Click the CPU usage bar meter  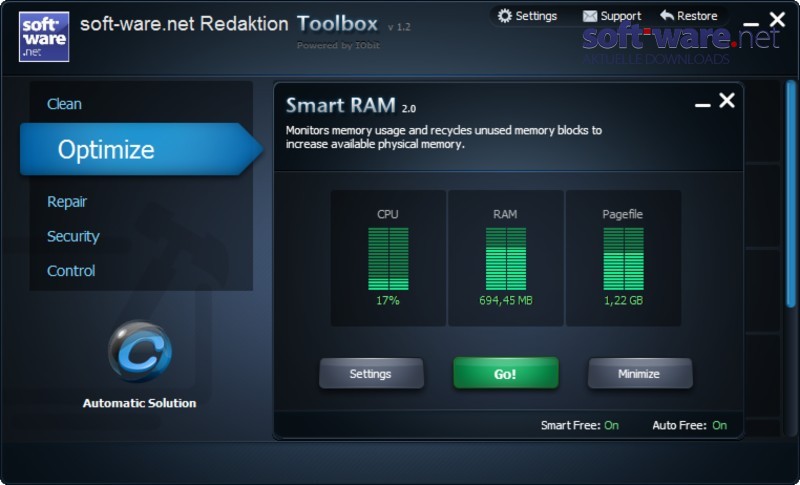(388, 259)
